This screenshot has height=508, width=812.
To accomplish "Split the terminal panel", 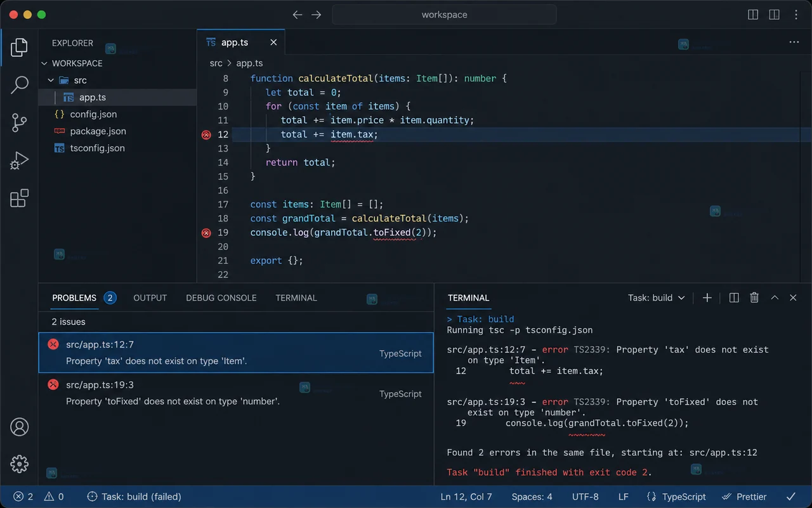I will point(734,298).
